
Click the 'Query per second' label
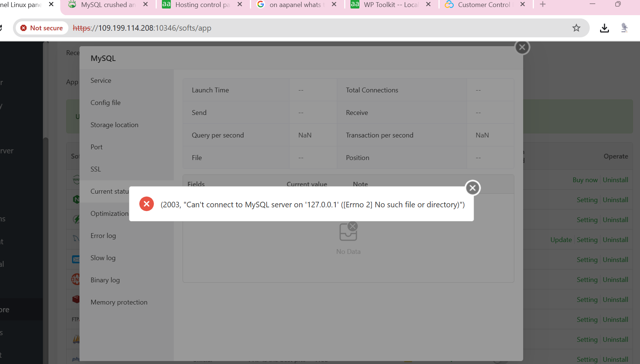(218, 135)
